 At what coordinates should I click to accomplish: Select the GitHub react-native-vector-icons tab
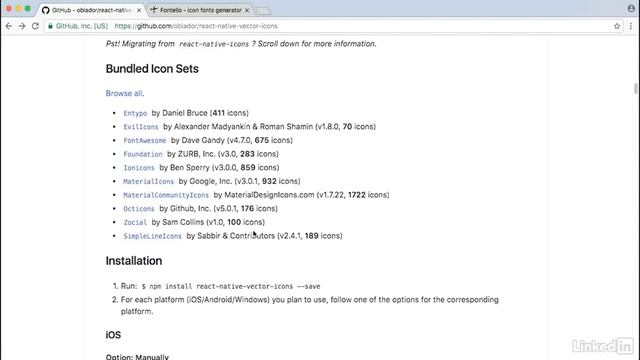point(92,10)
